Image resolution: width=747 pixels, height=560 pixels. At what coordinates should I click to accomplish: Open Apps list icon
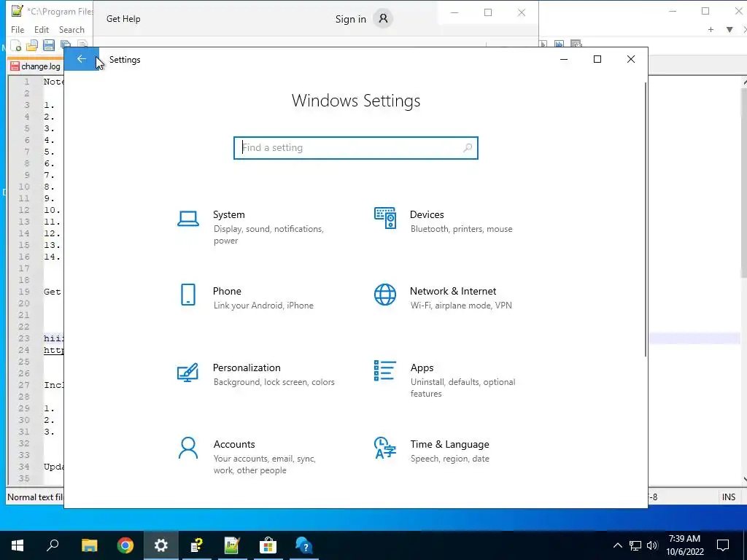(385, 370)
